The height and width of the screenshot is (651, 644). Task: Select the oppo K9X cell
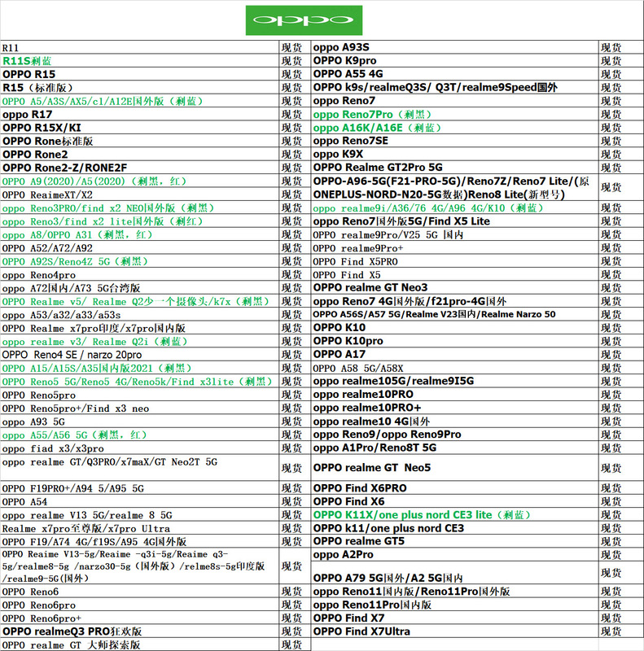tap(454, 154)
